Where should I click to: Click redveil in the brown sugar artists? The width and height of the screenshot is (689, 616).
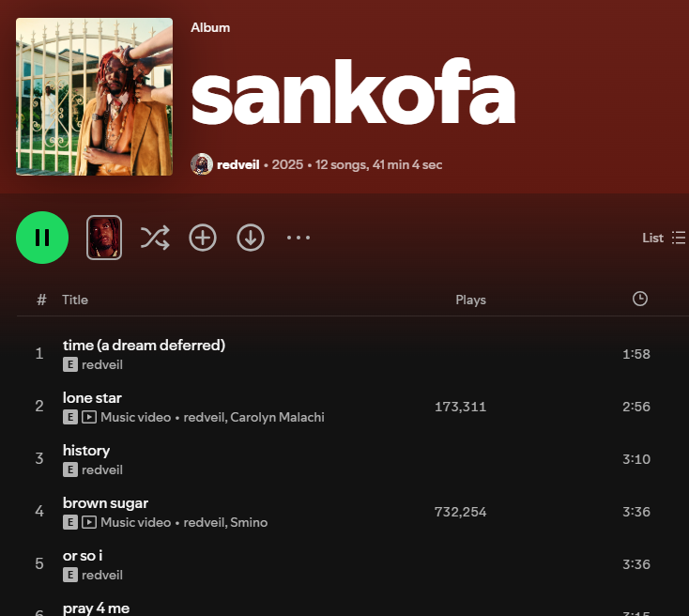pos(204,522)
